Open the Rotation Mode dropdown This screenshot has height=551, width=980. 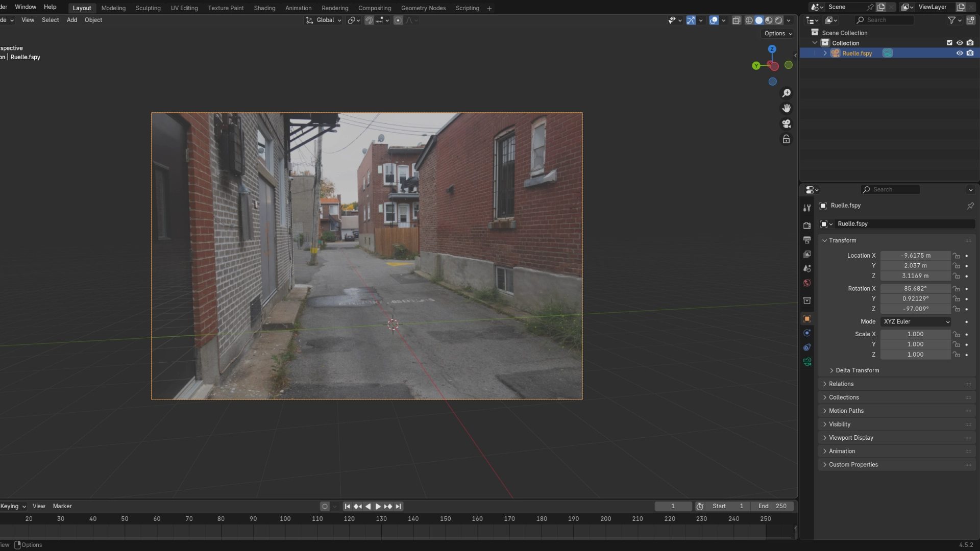pyautogui.click(x=915, y=321)
